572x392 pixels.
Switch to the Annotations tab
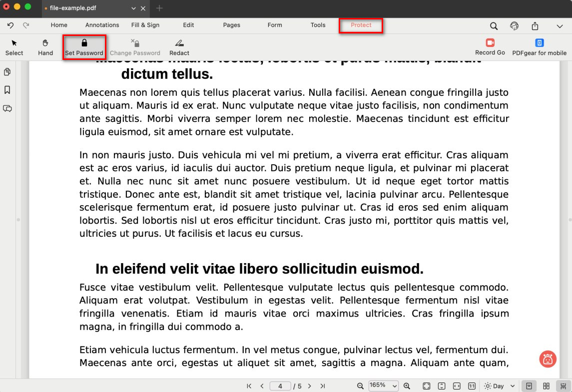click(x=102, y=25)
